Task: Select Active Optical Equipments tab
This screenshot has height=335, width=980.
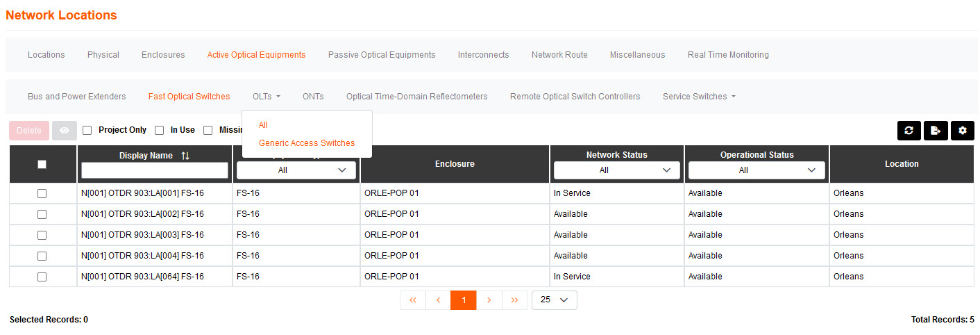Action: (256, 55)
